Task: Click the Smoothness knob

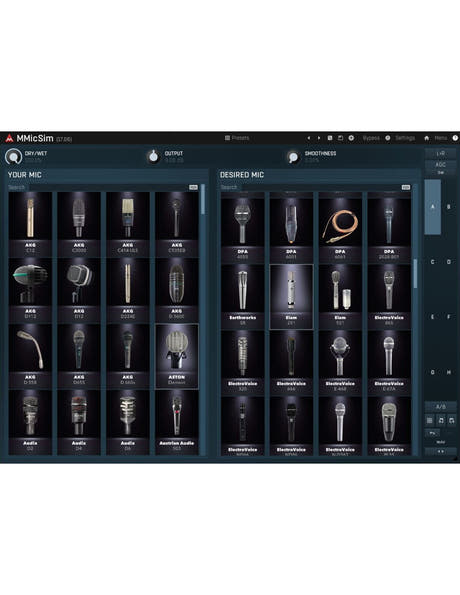Action: point(293,156)
